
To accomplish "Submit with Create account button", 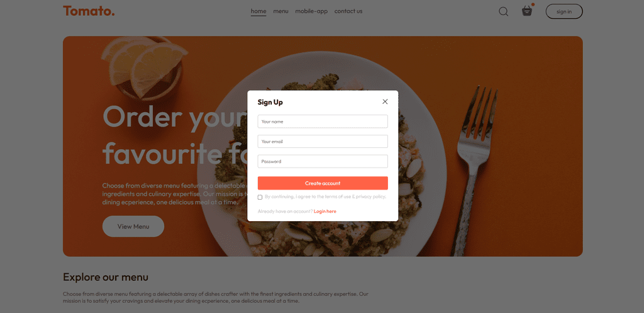I will [323, 183].
